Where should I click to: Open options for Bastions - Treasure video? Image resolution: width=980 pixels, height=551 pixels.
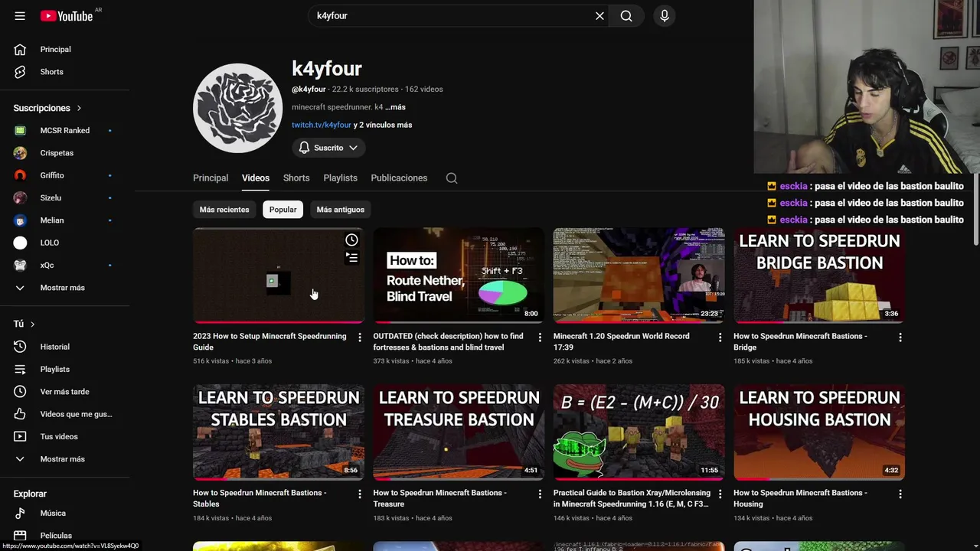click(x=540, y=494)
